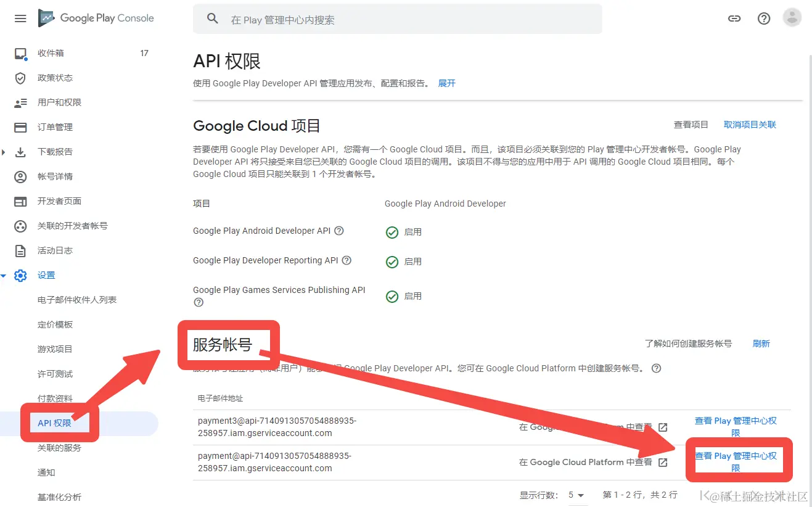Viewport: 812px width, 507px height.
Task: Click external link icon in payment@ row
Action: [663, 462]
